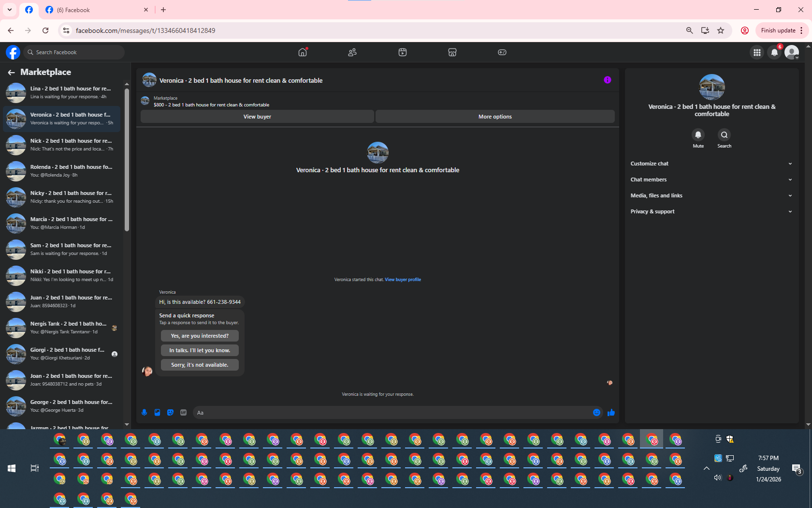Open the Lina conversation

62,93
